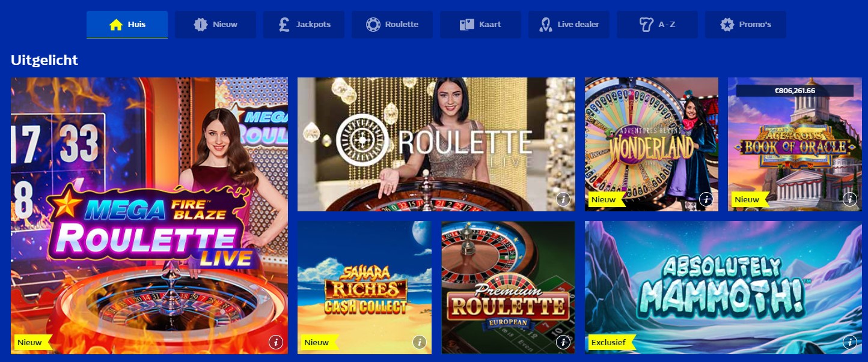Click the yellow house icon in Huis tab
868x362 pixels.
[116, 25]
